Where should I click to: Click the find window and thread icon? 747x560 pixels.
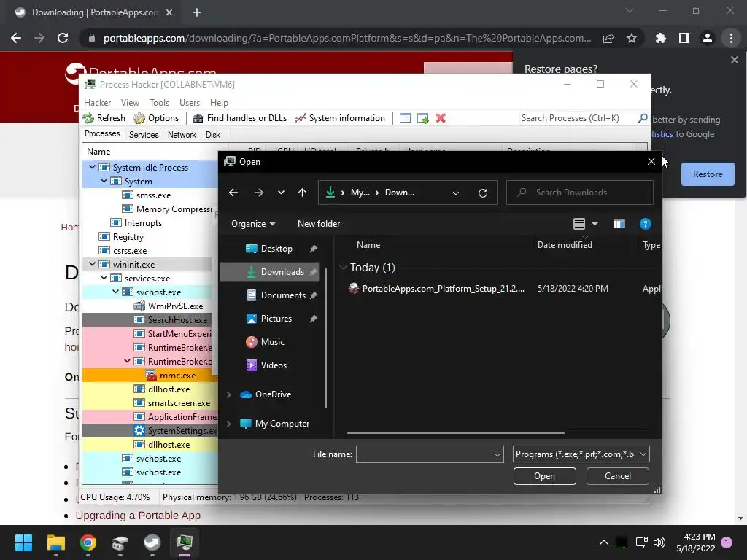(x=422, y=118)
